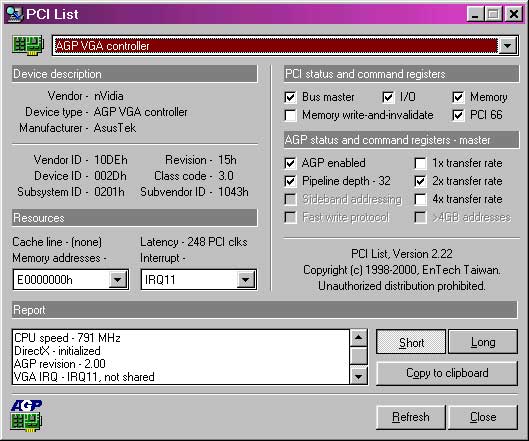Uncheck AGP enabled

tap(290, 163)
